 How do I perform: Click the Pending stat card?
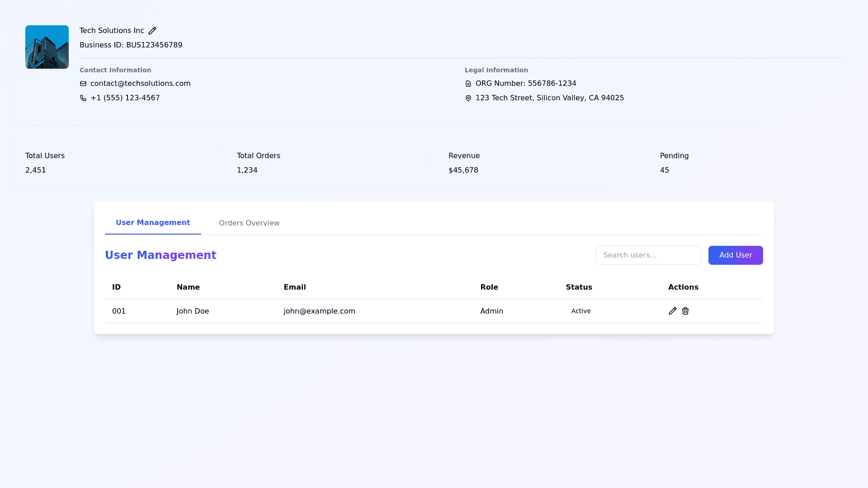pos(751,163)
